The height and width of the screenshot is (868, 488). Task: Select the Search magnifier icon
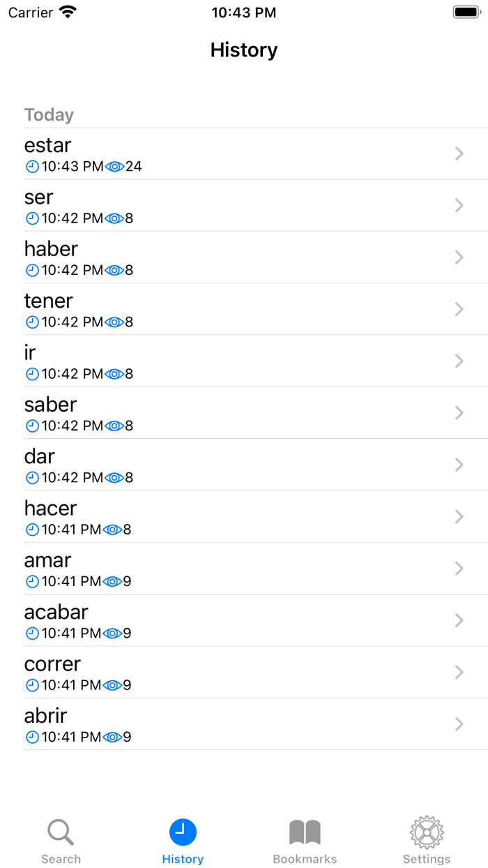tap(61, 832)
